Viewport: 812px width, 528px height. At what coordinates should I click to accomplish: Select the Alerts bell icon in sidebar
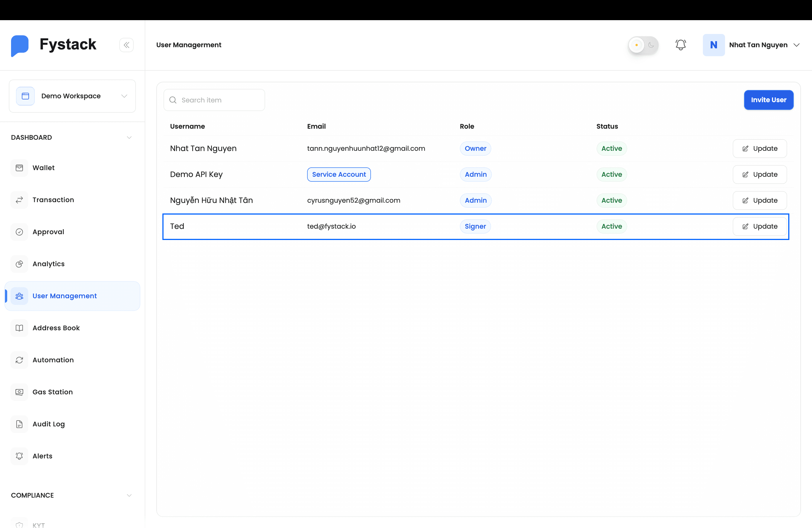pos(19,456)
